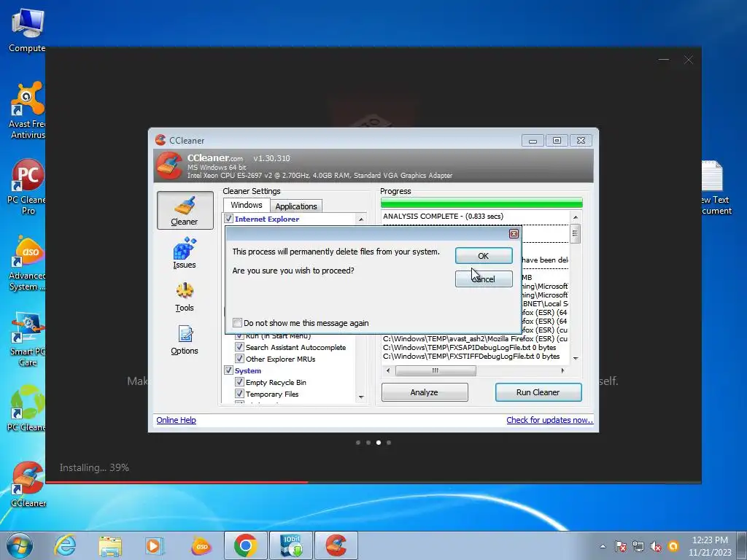Click the results scroll-right arrow

point(563,370)
